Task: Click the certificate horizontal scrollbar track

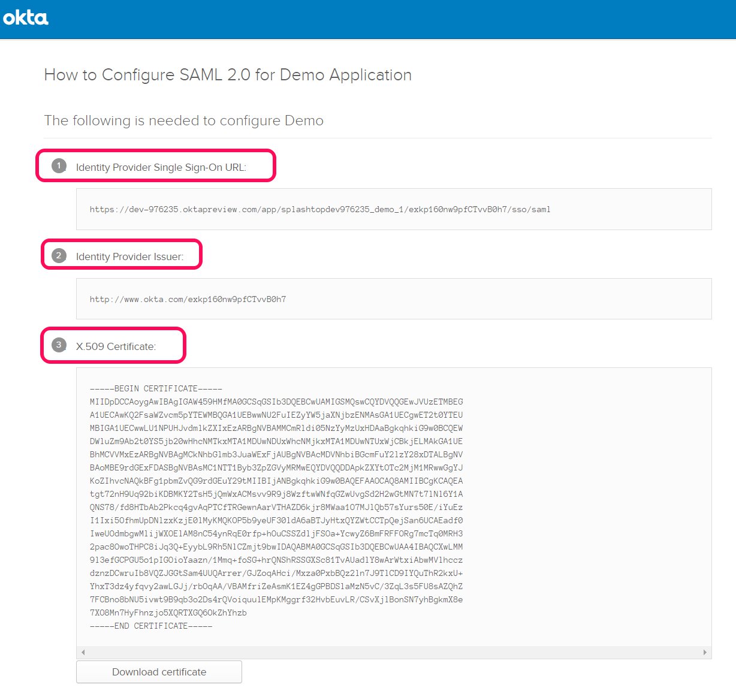Action: coord(394,652)
